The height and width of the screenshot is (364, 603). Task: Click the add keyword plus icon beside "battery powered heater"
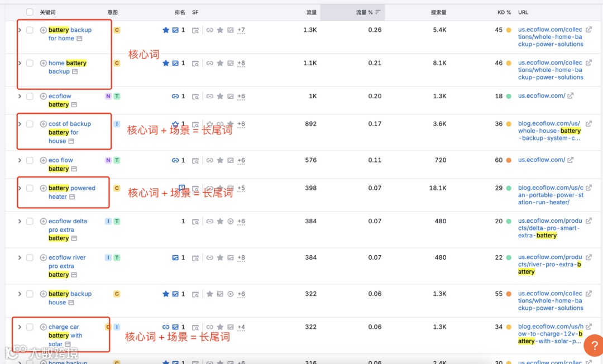pos(43,188)
